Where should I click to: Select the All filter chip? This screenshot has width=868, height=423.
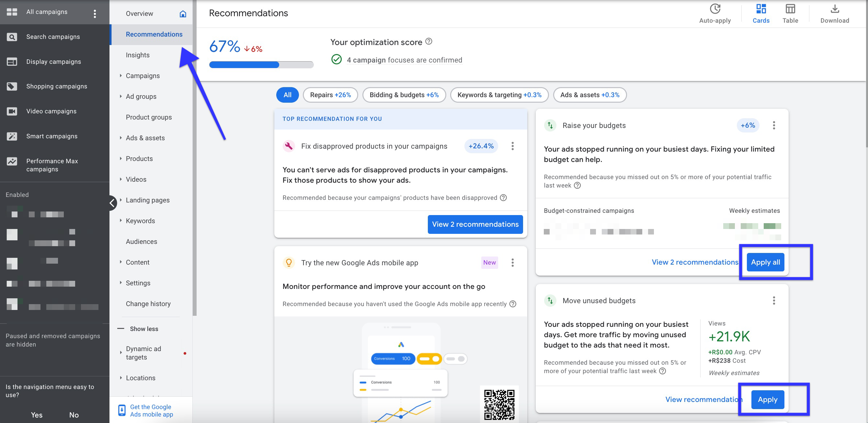tap(287, 95)
